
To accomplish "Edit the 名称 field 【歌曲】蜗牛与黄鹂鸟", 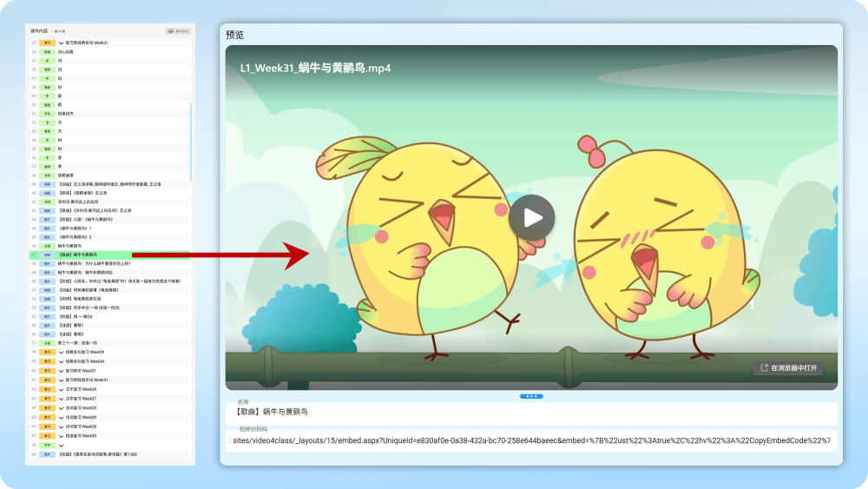I will tap(531, 412).
